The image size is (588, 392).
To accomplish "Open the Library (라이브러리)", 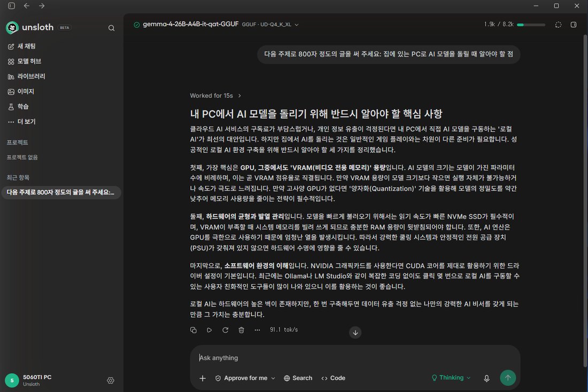I will [26, 76].
